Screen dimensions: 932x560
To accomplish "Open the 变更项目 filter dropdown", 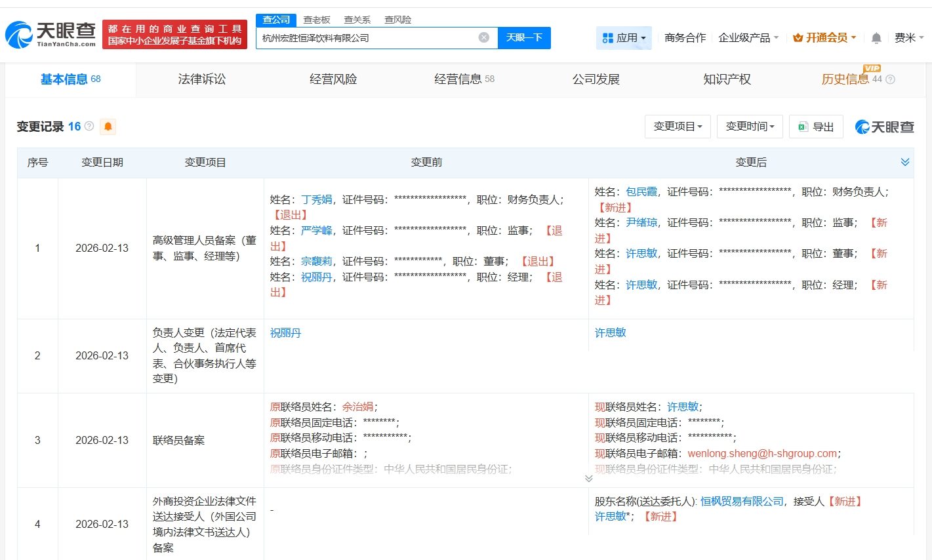I will [x=678, y=127].
